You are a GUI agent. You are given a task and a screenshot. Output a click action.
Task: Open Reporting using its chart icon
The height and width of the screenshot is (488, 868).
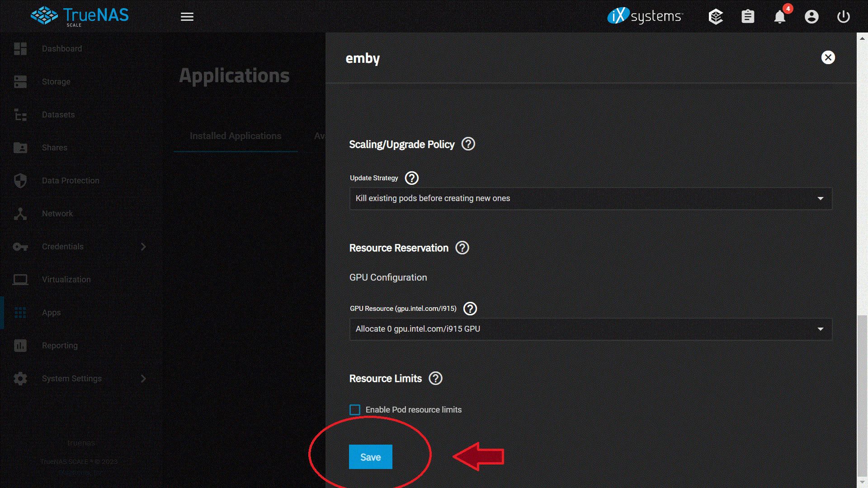tap(20, 346)
